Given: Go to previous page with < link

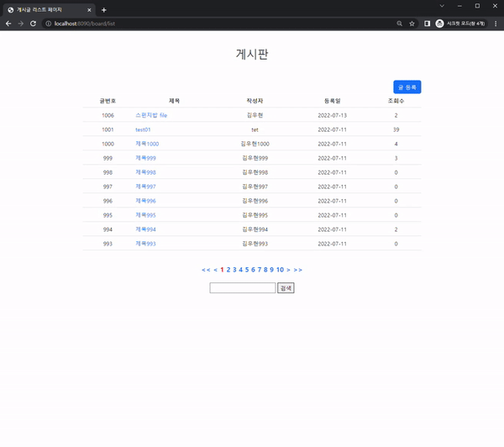Looking at the screenshot, I should pyautogui.click(x=215, y=270).
